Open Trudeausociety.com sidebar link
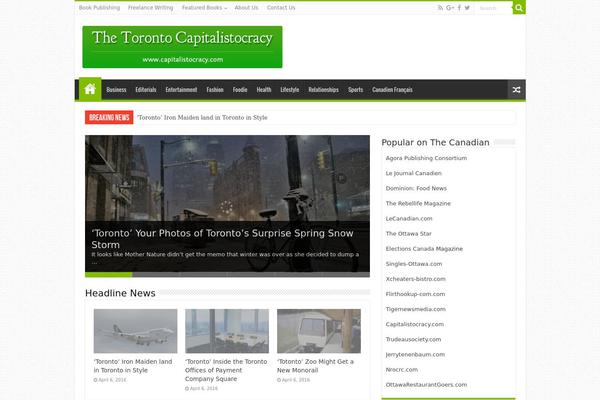 pos(413,340)
